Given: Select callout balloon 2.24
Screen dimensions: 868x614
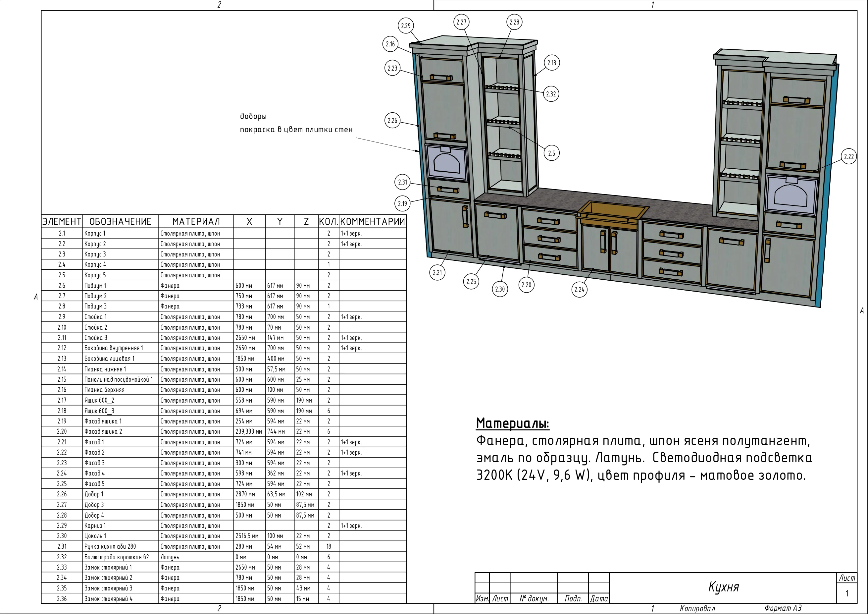Looking at the screenshot, I should pos(580,289).
